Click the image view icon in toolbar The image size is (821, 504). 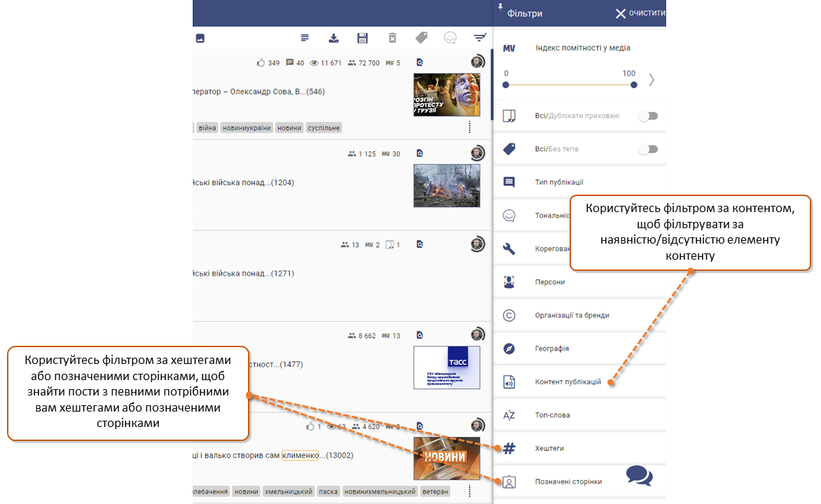(200, 38)
